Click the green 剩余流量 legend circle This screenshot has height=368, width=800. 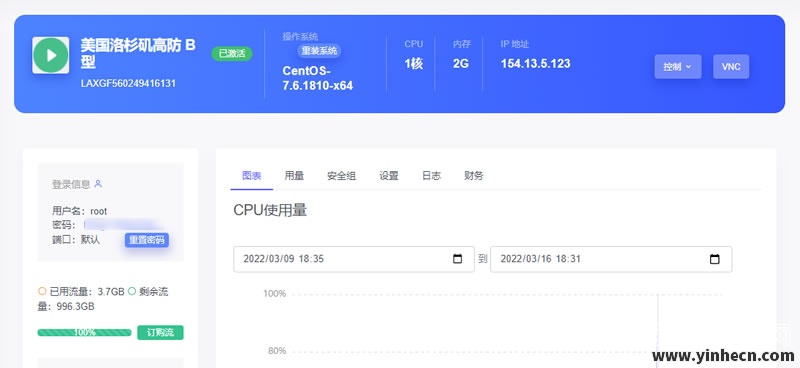[132, 291]
